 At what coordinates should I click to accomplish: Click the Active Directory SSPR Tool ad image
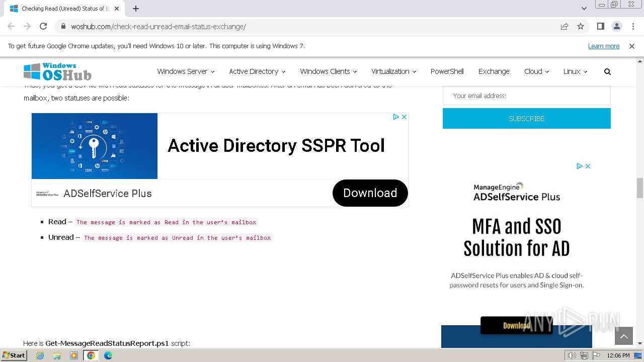(x=95, y=146)
